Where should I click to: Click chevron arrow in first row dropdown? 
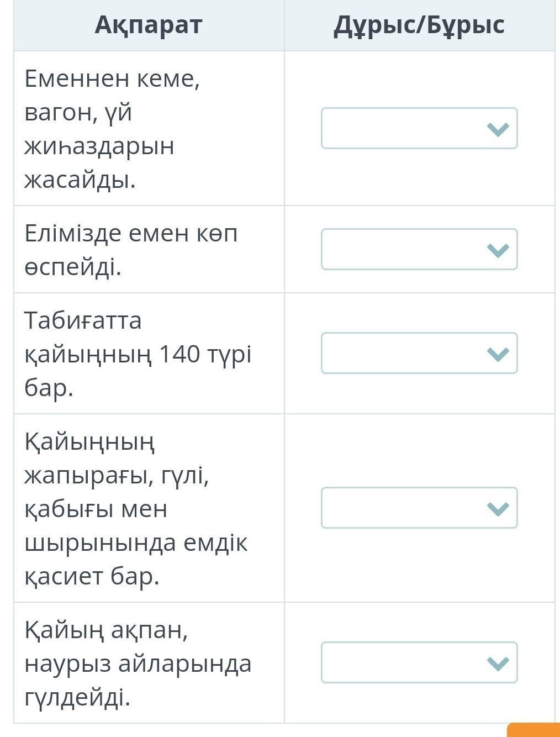point(498,129)
